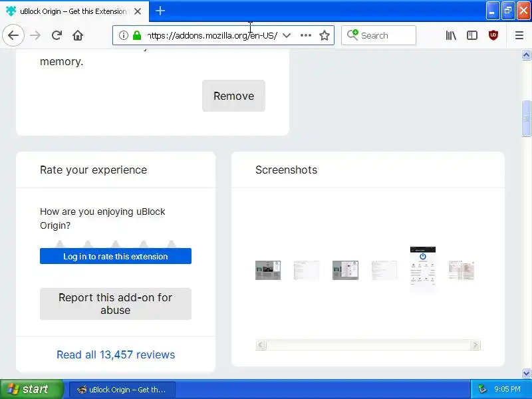Click the system tray network icon
Viewport: 532px width, 399px height.
point(482,389)
